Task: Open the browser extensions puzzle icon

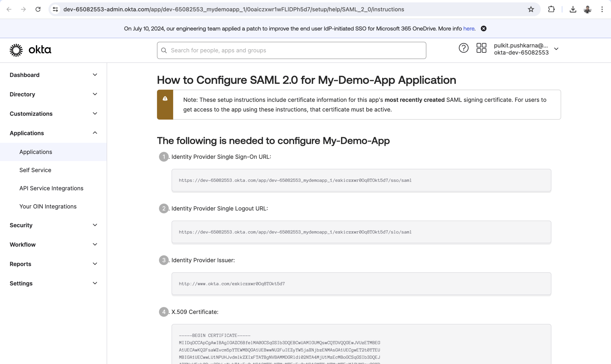Action: click(551, 9)
